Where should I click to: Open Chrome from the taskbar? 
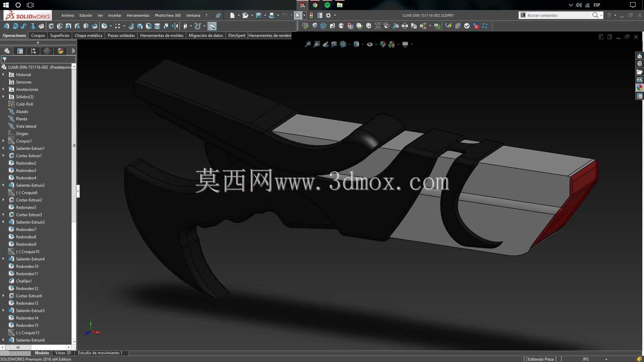315,5
